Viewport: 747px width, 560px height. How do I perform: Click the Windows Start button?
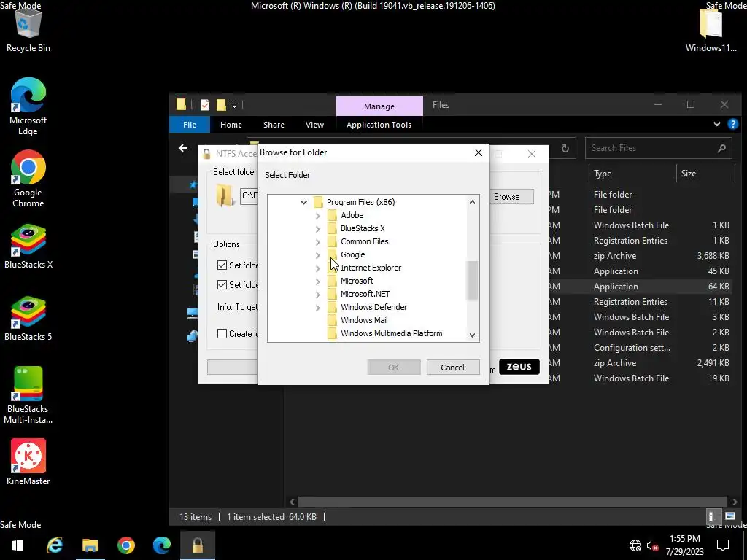(x=18, y=545)
